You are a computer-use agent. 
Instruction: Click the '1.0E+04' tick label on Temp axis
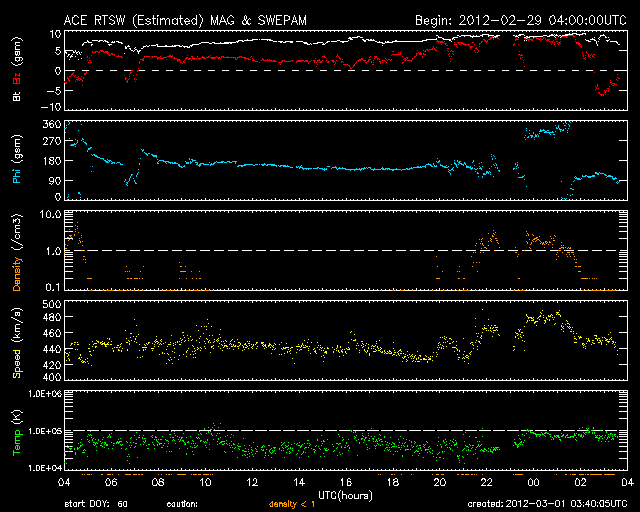[x=45, y=468]
